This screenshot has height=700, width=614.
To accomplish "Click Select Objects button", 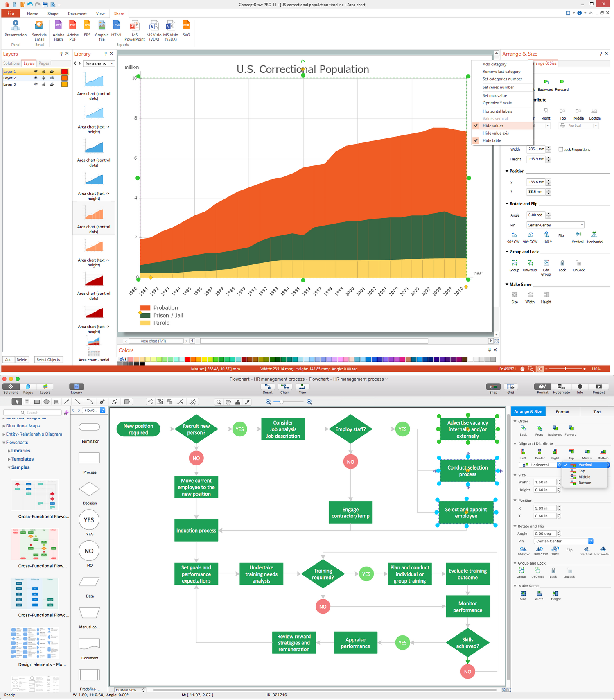I will [48, 360].
